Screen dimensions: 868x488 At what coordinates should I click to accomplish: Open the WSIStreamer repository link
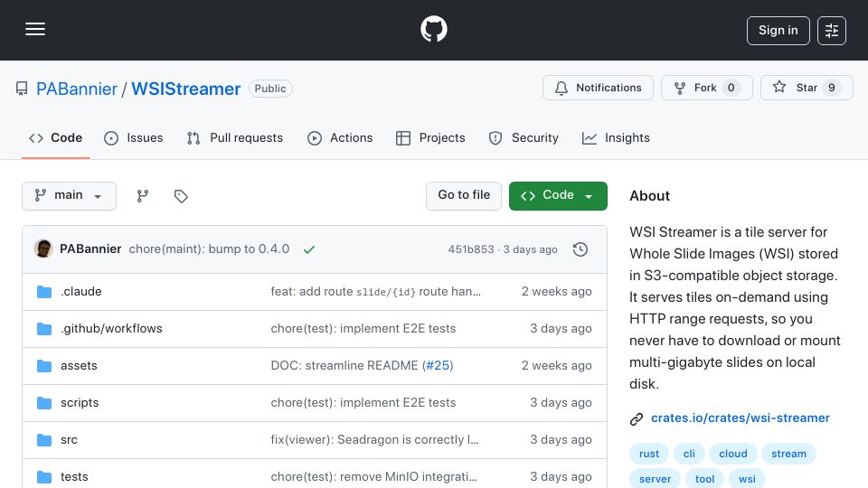coord(185,89)
